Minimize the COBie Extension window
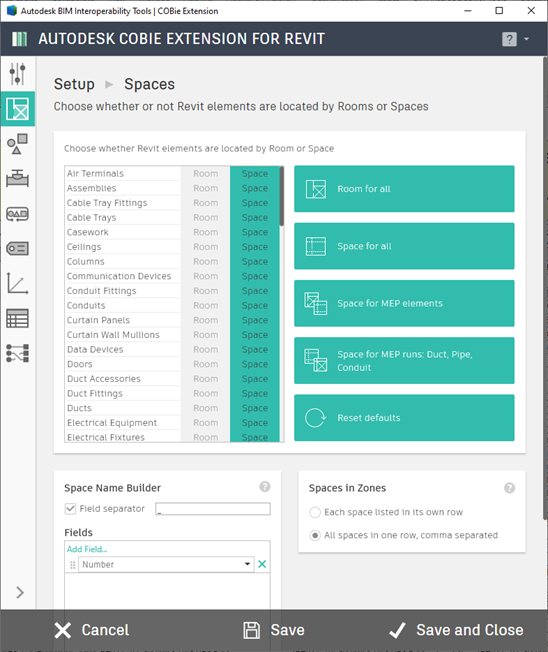548x652 pixels. click(x=468, y=11)
